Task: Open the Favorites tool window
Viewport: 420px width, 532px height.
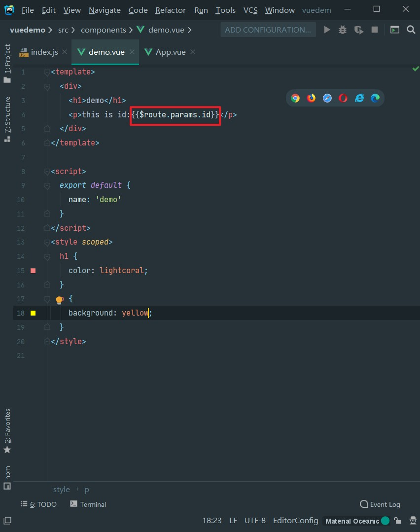Action: (7, 431)
